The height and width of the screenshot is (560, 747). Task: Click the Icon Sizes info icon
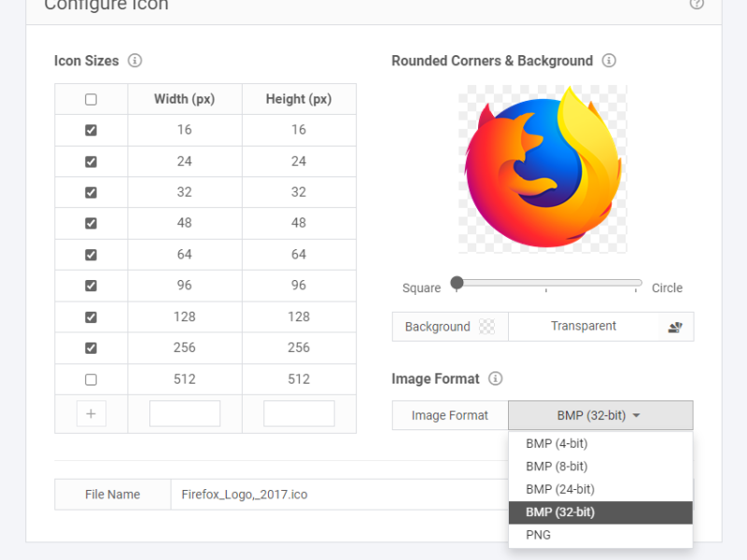[x=134, y=61]
